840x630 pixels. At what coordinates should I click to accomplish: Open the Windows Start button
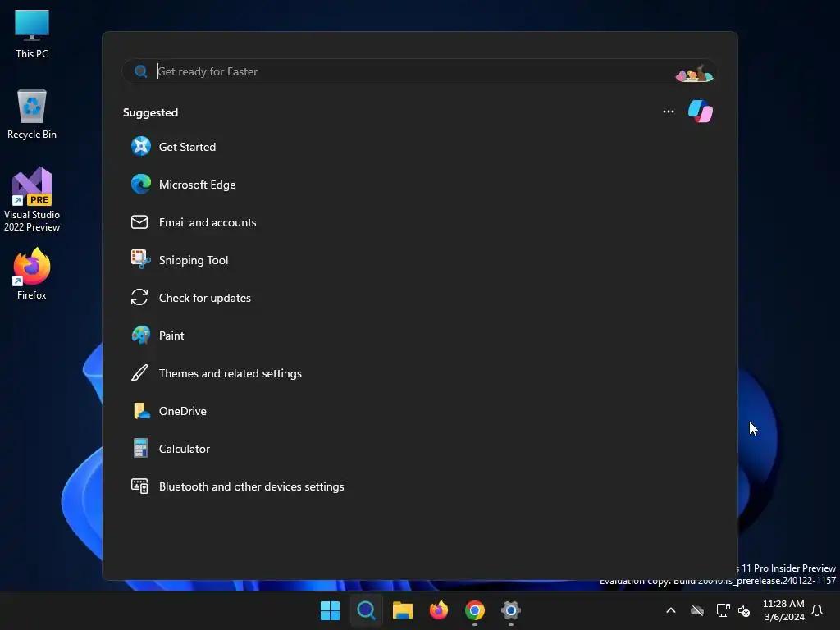pos(330,610)
